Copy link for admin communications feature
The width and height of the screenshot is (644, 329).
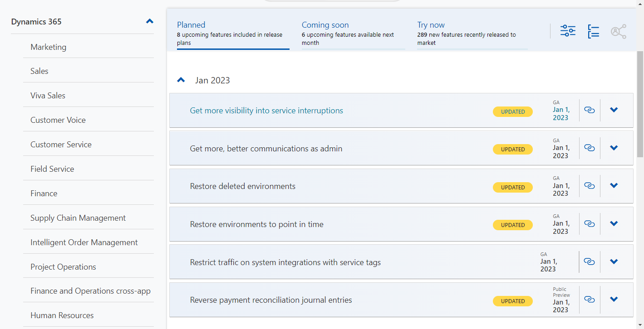pos(589,148)
